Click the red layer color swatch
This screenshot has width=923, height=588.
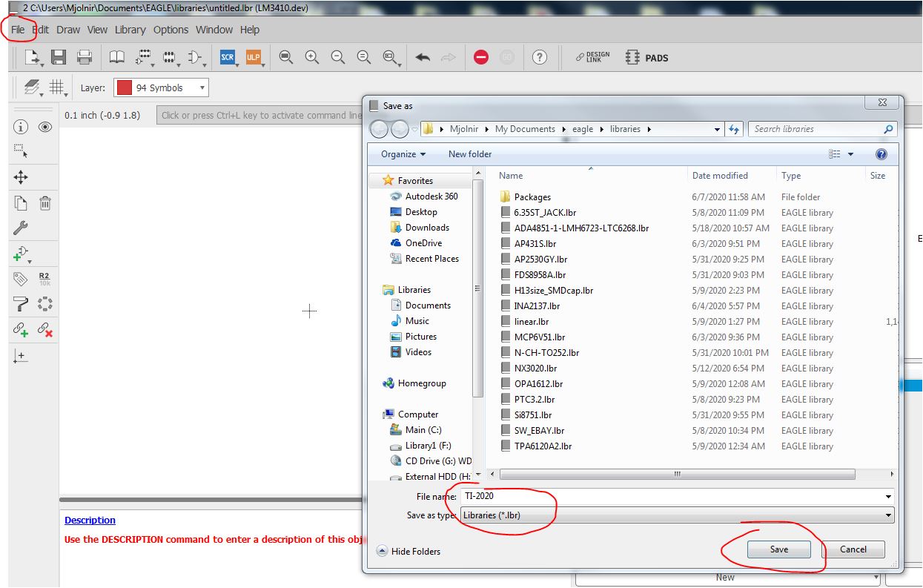[125, 87]
